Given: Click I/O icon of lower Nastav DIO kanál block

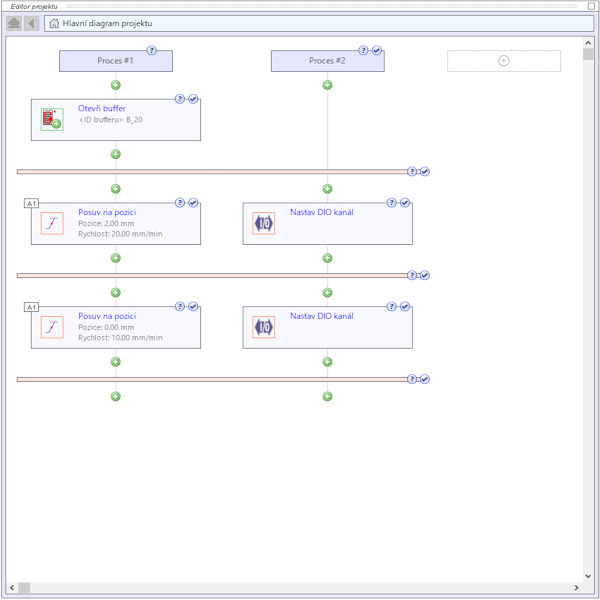Looking at the screenshot, I should [264, 327].
